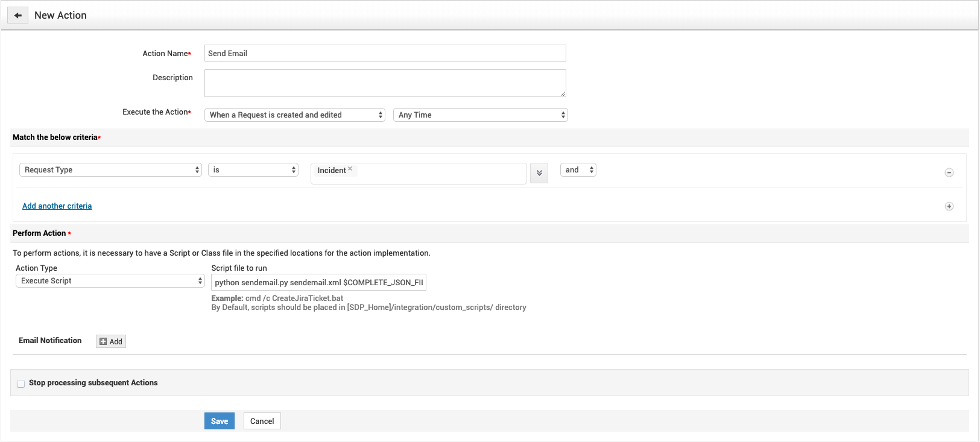Viewport: 980px width, 442px height.
Task: Add a criteria row with plus icon
Action: 949,206
